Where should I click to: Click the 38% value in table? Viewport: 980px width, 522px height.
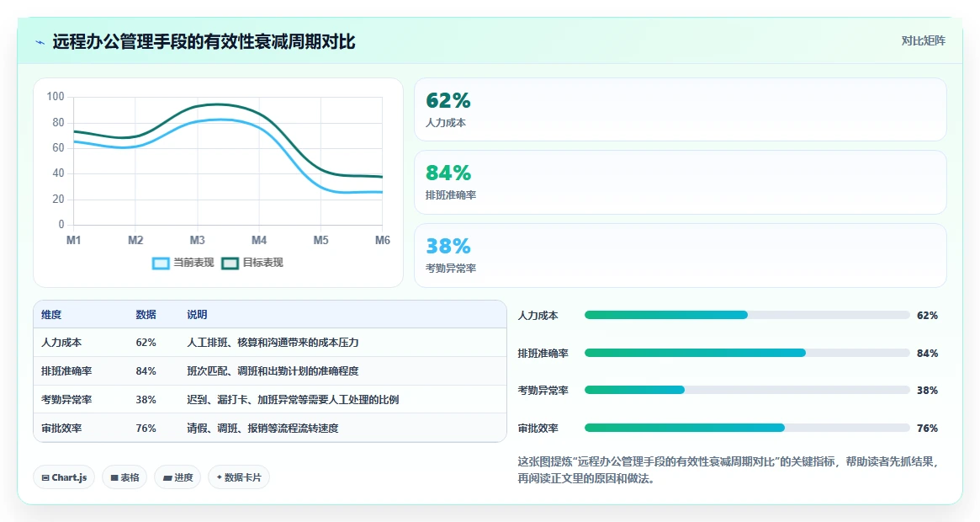point(146,400)
